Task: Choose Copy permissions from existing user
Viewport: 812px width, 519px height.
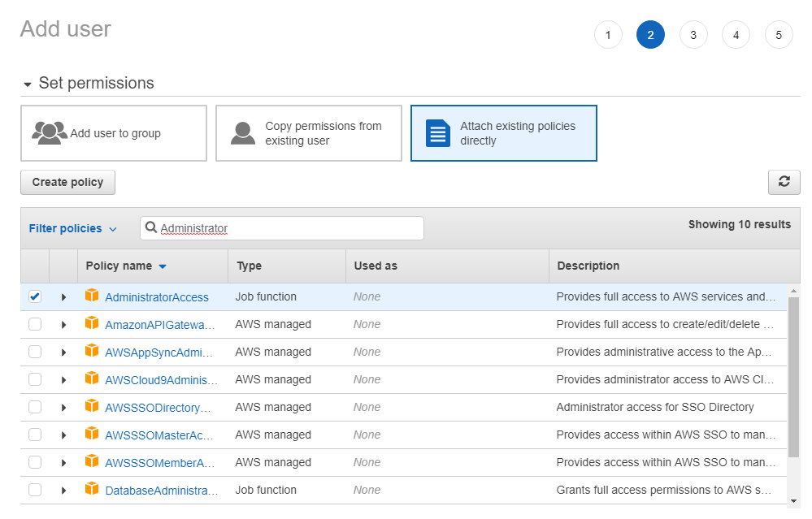Action: tap(309, 133)
